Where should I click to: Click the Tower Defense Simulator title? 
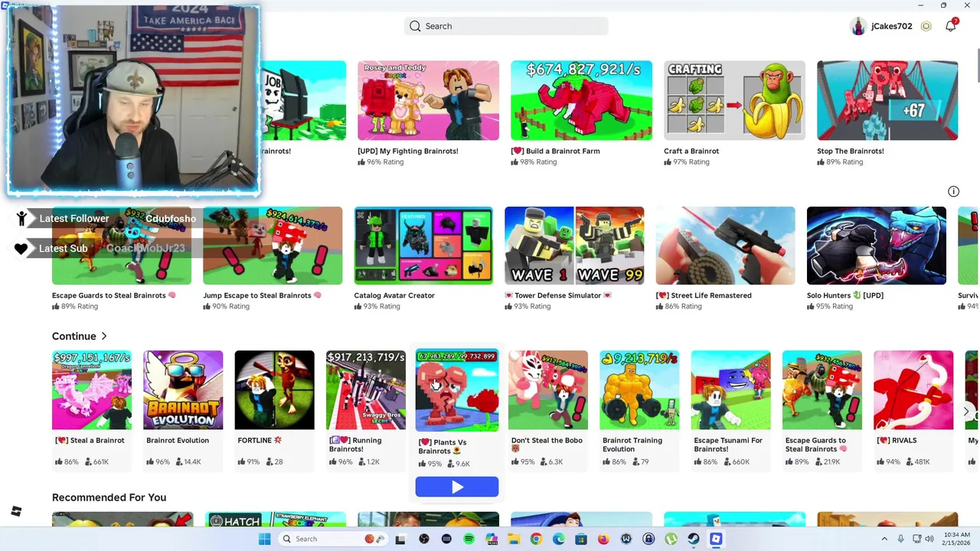tap(558, 295)
